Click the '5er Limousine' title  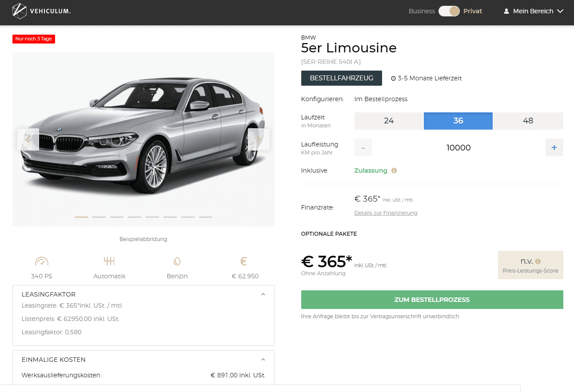click(x=349, y=48)
